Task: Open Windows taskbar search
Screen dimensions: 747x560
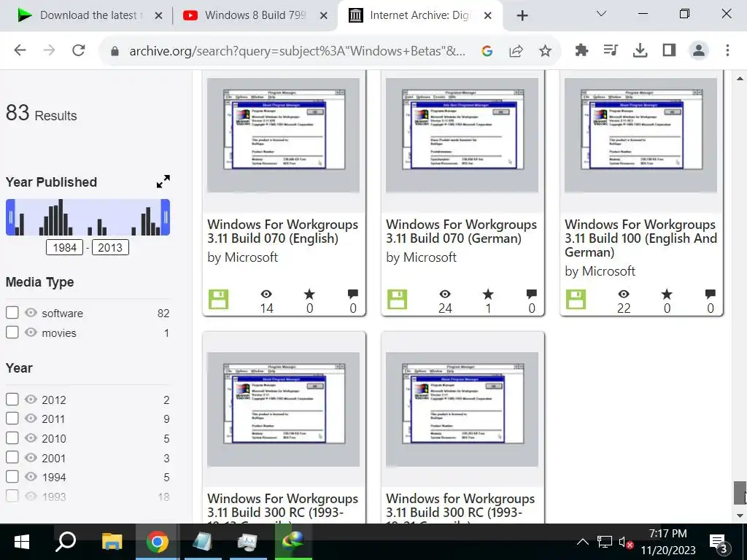Action: coord(66,542)
